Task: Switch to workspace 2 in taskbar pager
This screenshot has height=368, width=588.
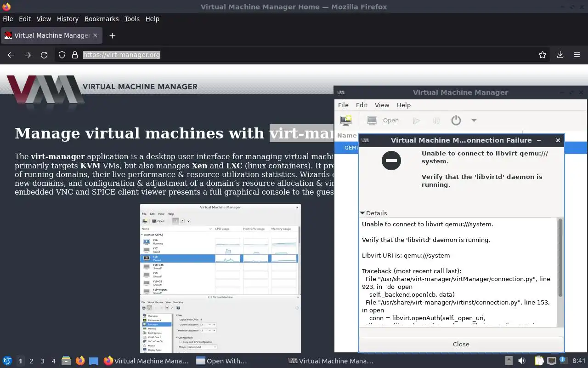Action: click(x=32, y=361)
